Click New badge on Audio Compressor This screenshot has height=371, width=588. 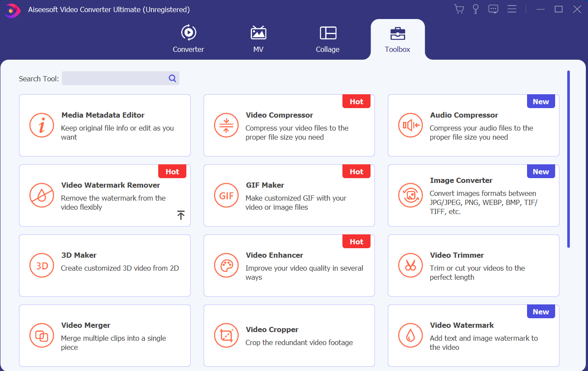click(x=541, y=102)
